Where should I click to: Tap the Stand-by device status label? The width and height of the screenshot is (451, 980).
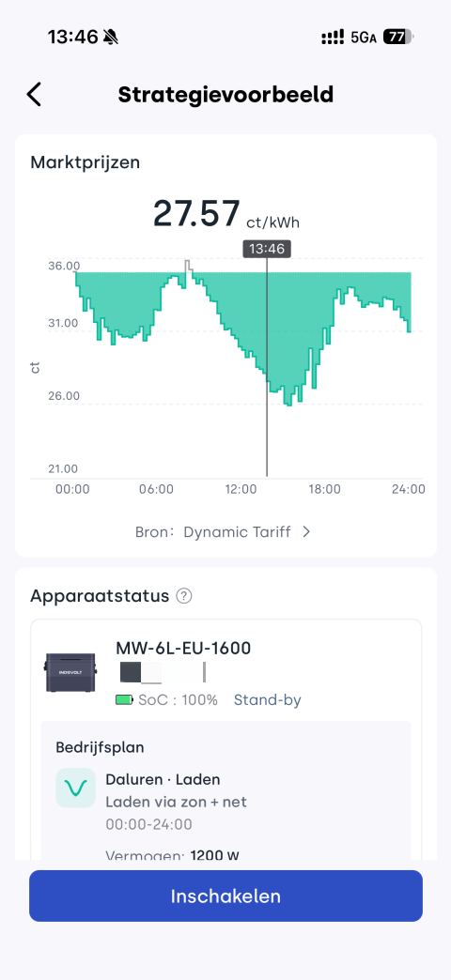[267, 700]
